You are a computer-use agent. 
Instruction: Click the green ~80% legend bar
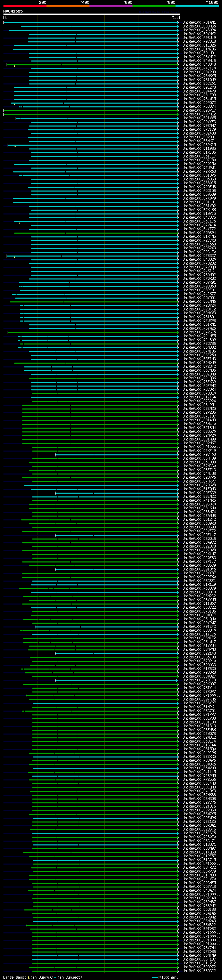tap(154, 7)
